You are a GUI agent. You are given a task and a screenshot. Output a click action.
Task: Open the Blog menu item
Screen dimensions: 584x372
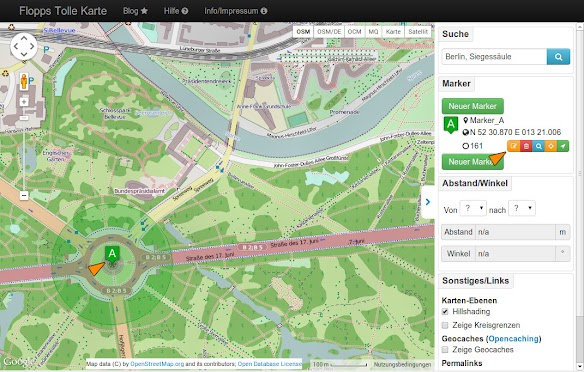pyautogui.click(x=135, y=11)
